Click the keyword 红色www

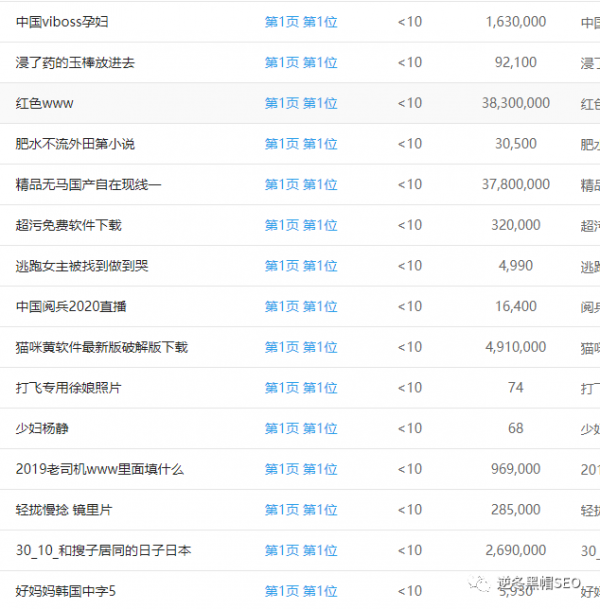[x=45, y=103]
